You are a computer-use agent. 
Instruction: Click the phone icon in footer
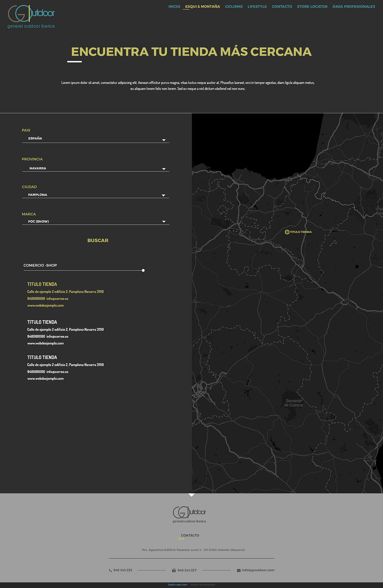tap(110, 570)
